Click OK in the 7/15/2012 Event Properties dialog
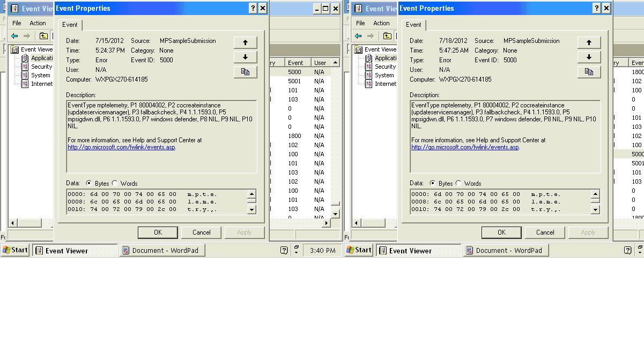 [x=158, y=232]
